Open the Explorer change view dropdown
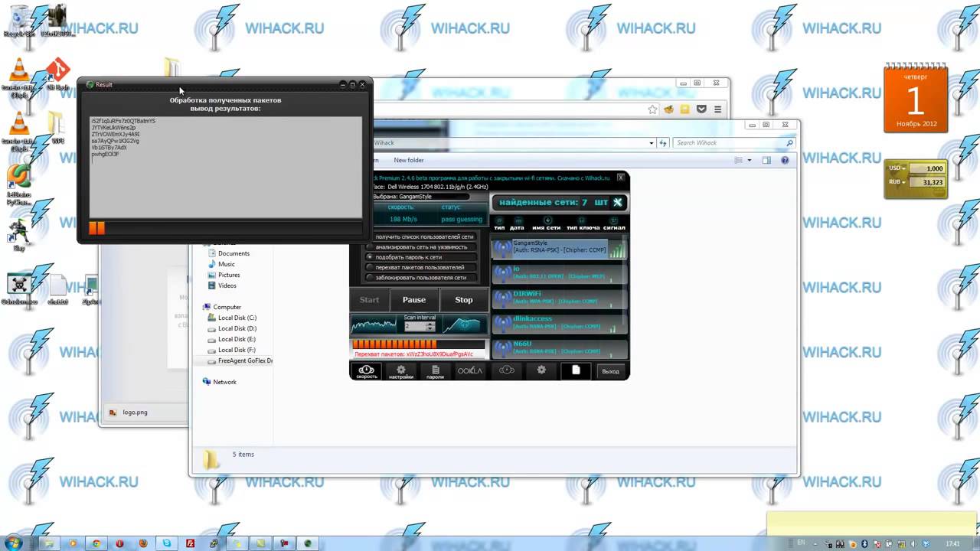 (749, 161)
